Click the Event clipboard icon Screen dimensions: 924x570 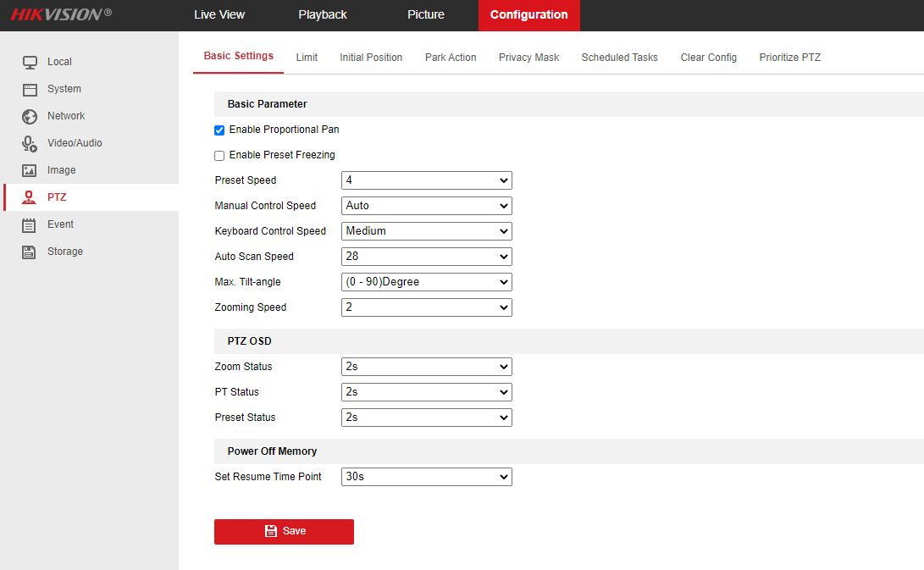pos(30,224)
